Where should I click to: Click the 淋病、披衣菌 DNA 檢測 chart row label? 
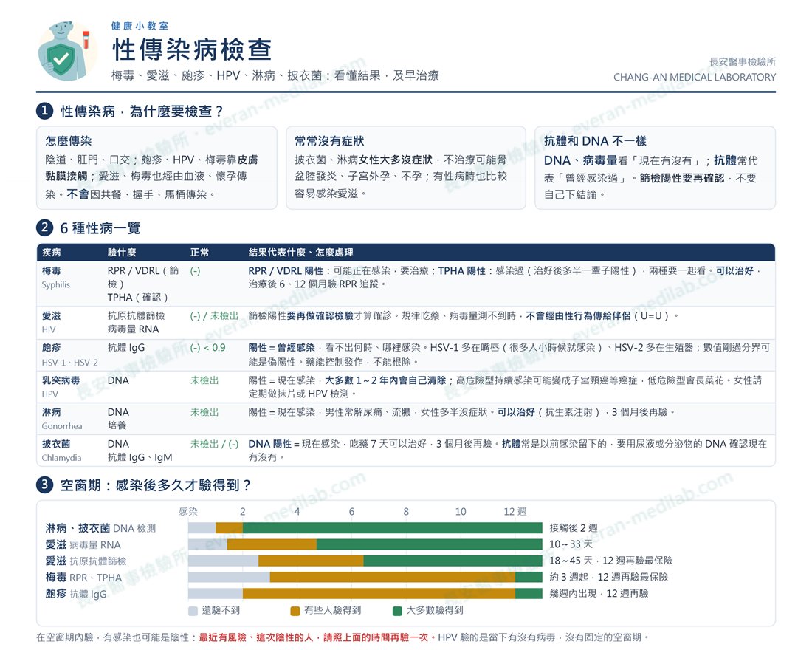pyautogui.click(x=100, y=528)
